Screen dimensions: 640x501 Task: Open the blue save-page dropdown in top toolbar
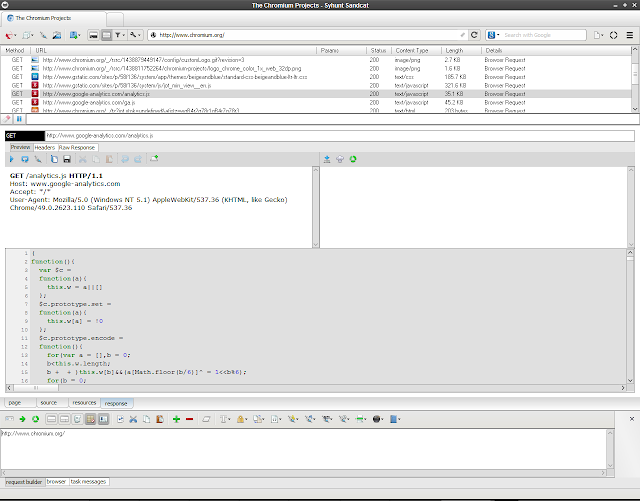[75, 35]
